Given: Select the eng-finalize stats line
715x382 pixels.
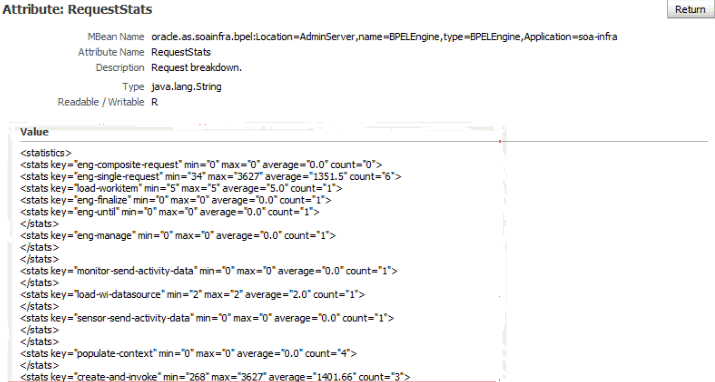Looking at the screenshot, I should pyautogui.click(x=176, y=200).
